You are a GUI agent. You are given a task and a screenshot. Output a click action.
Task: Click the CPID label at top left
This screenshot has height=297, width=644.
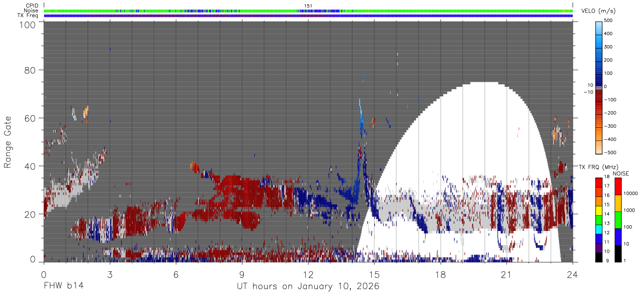(32, 6)
